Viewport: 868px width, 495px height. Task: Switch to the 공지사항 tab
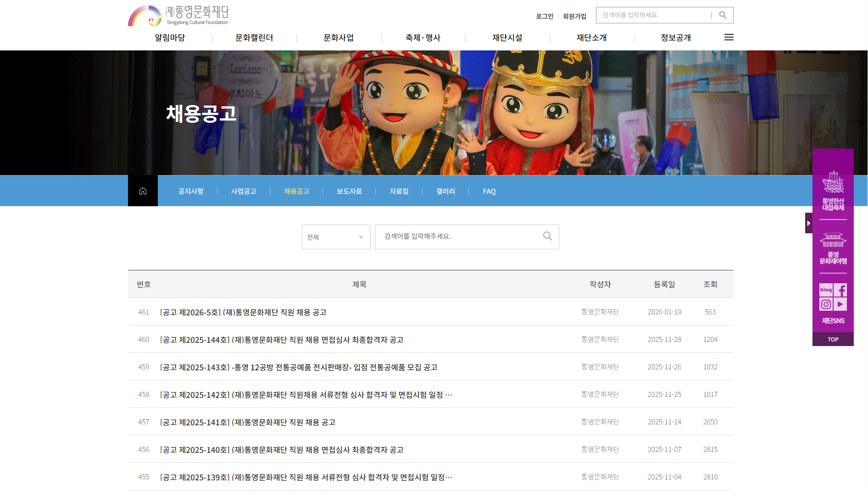point(191,192)
